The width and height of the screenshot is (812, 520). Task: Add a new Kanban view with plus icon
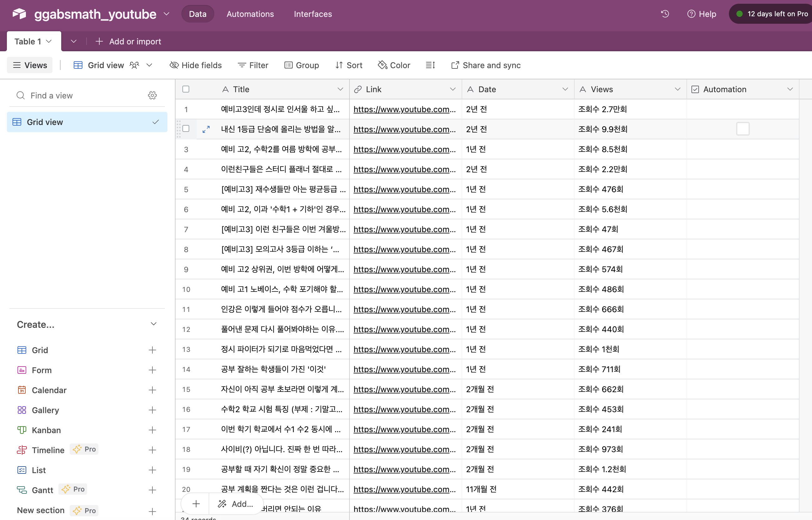[152, 430]
